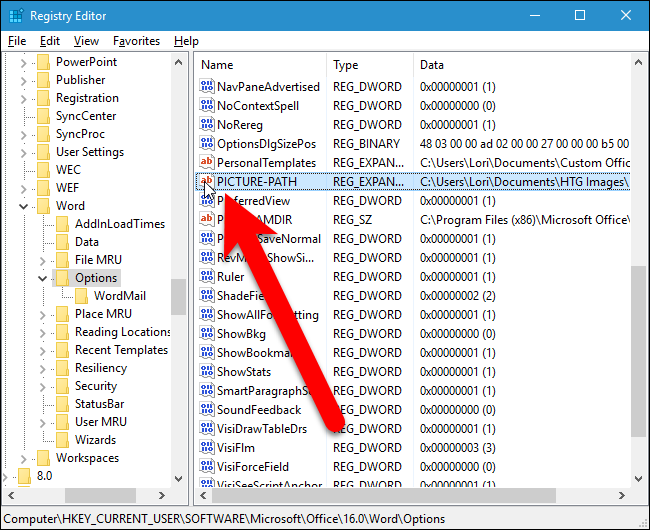Open the Help menu
The width and height of the screenshot is (650, 530).
(x=186, y=41)
